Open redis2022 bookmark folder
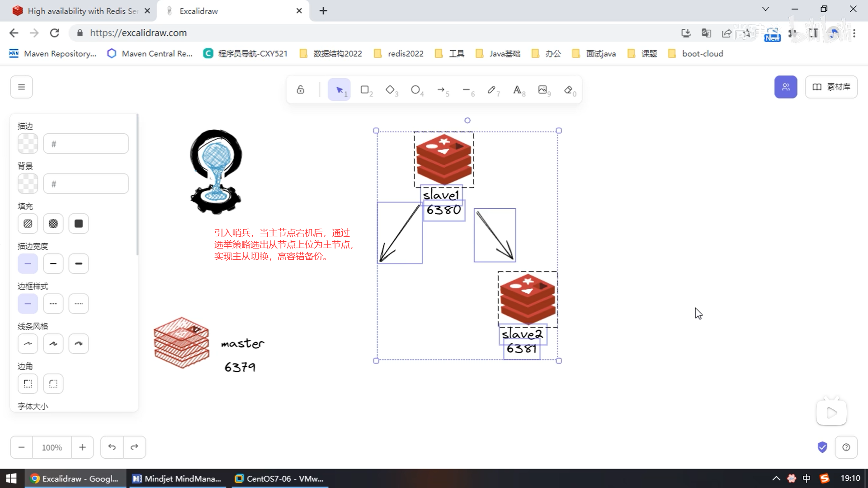The height and width of the screenshot is (488, 868). (x=399, y=54)
